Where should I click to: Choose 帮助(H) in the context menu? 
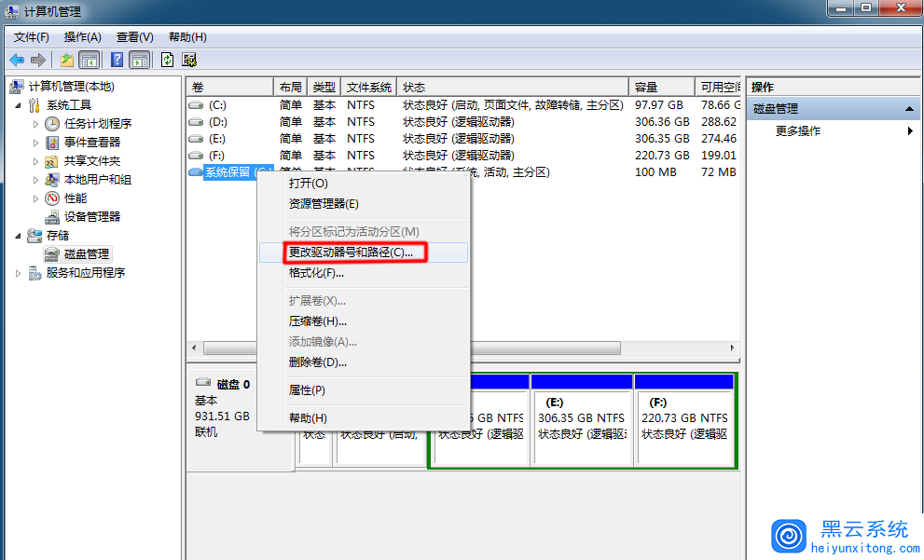(363, 418)
